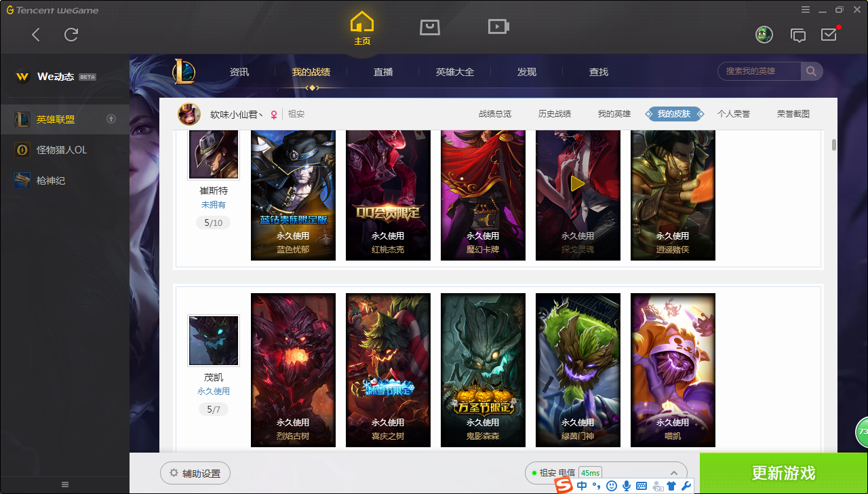Open the 发现 menu
This screenshot has height=494, width=868.
click(x=527, y=72)
